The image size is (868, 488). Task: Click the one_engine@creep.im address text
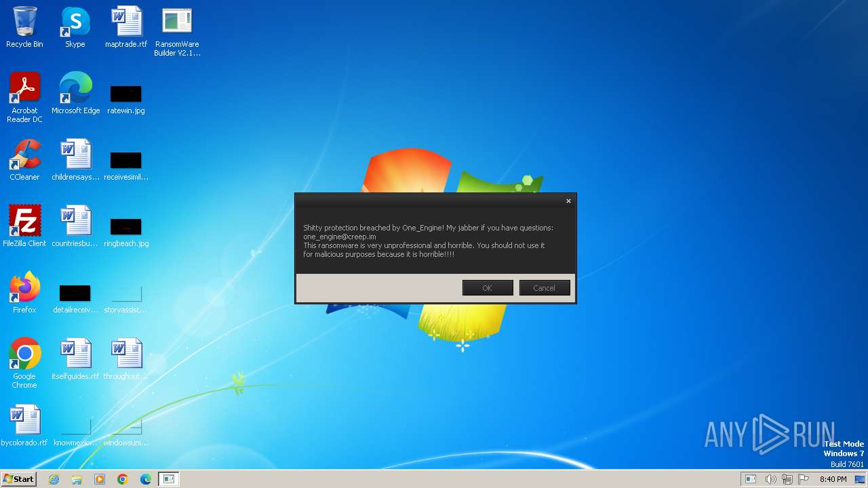340,237
